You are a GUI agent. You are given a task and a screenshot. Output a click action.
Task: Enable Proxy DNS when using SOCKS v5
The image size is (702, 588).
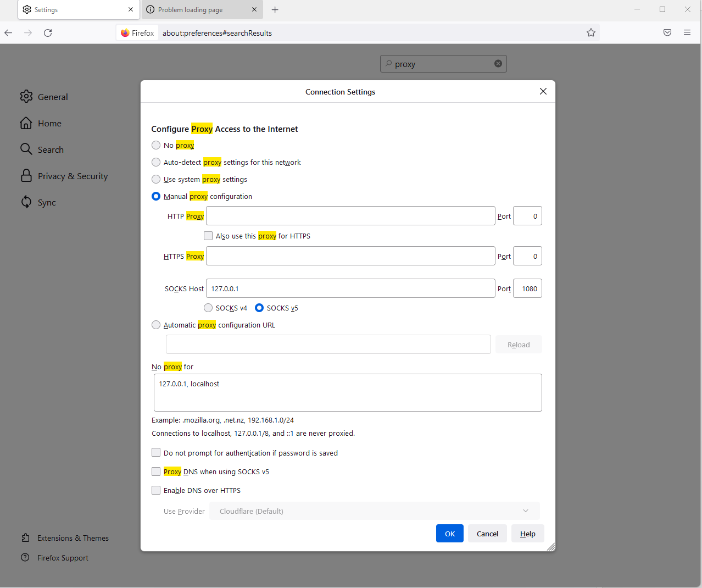tap(156, 472)
